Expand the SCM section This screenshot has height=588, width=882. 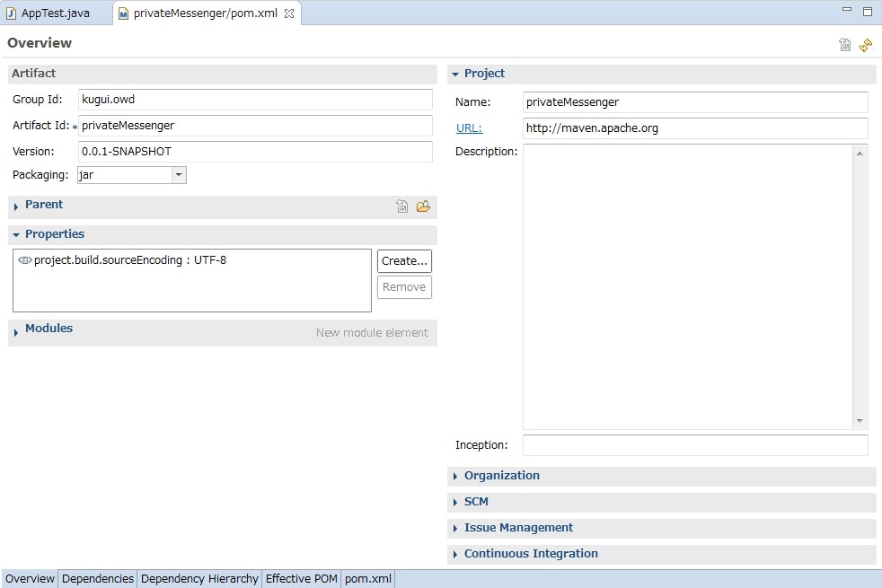455,502
